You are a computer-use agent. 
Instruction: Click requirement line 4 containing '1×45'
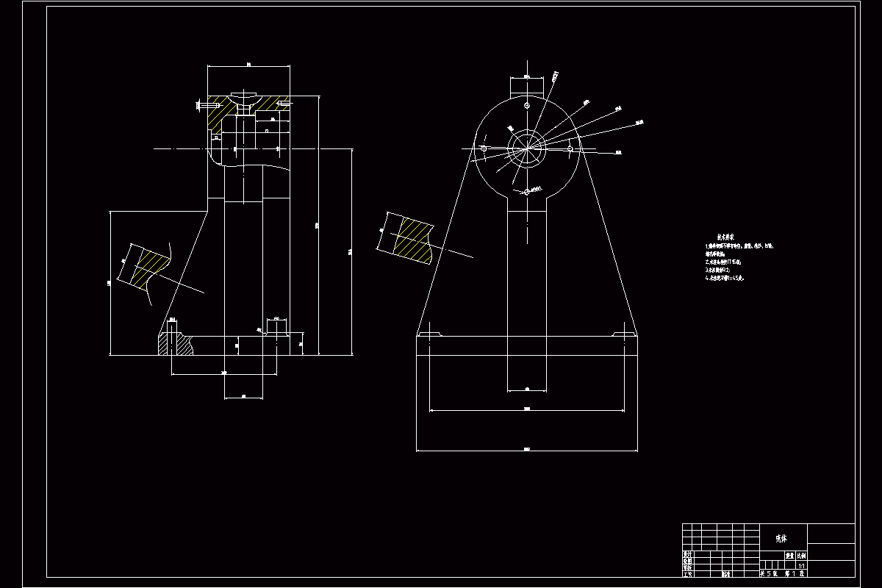(x=725, y=279)
